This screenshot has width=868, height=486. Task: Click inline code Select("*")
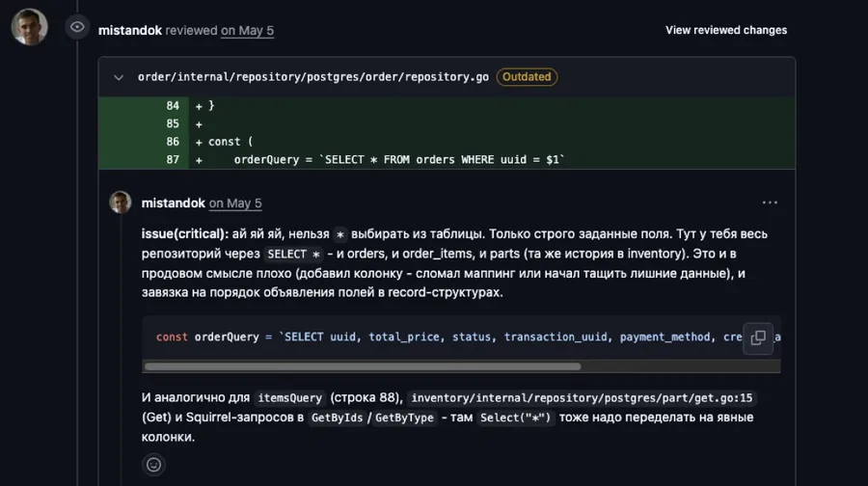coord(515,418)
